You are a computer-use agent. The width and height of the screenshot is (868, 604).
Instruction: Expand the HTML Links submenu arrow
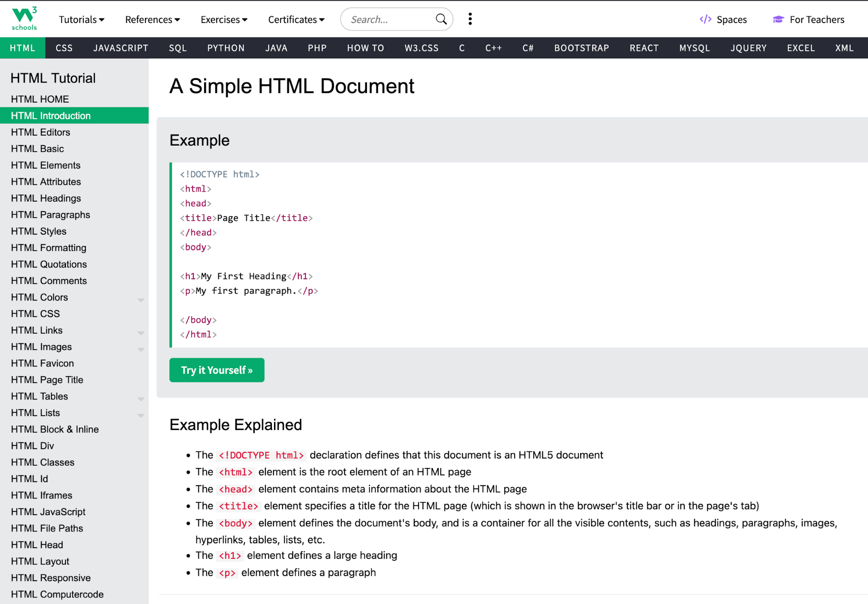click(x=141, y=333)
